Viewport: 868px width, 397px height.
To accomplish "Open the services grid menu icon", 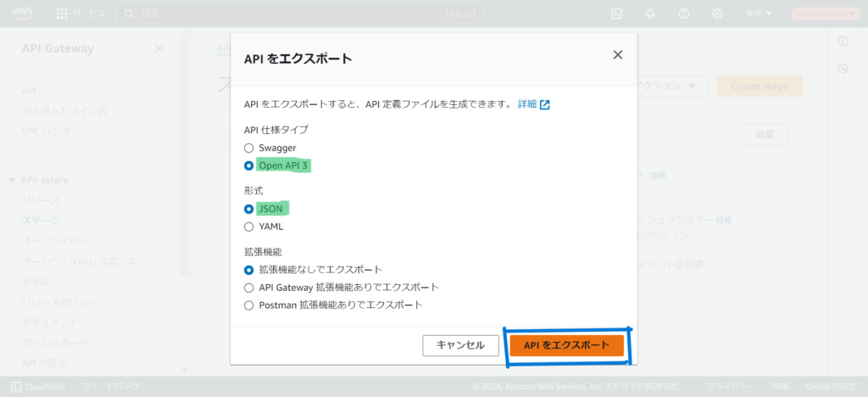I will [62, 14].
